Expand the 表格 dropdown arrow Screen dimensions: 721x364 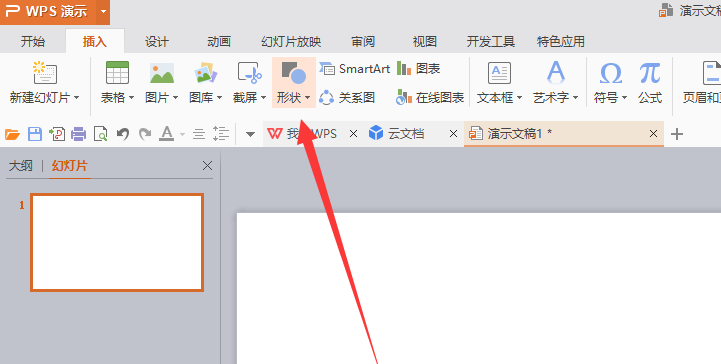(x=132, y=98)
